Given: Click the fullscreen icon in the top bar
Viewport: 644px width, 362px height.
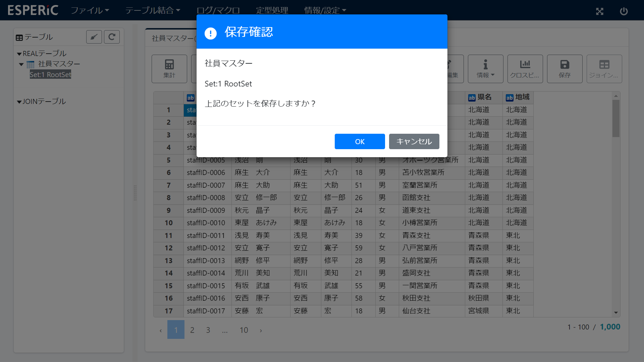Looking at the screenshot, I should pyautogui.click(x=600, y=11).
